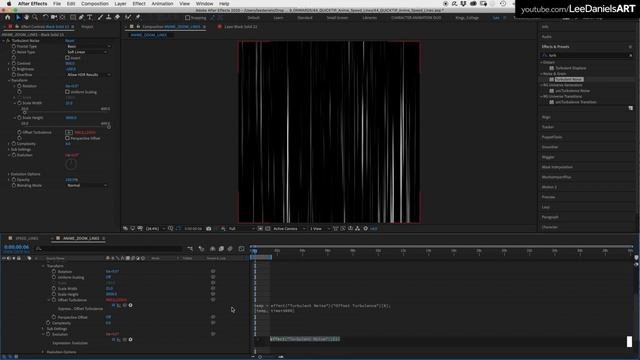This screenshot has width=640, height=360.
Task: Toggle the Brightness stopwatch
Action: click(14, 69)
